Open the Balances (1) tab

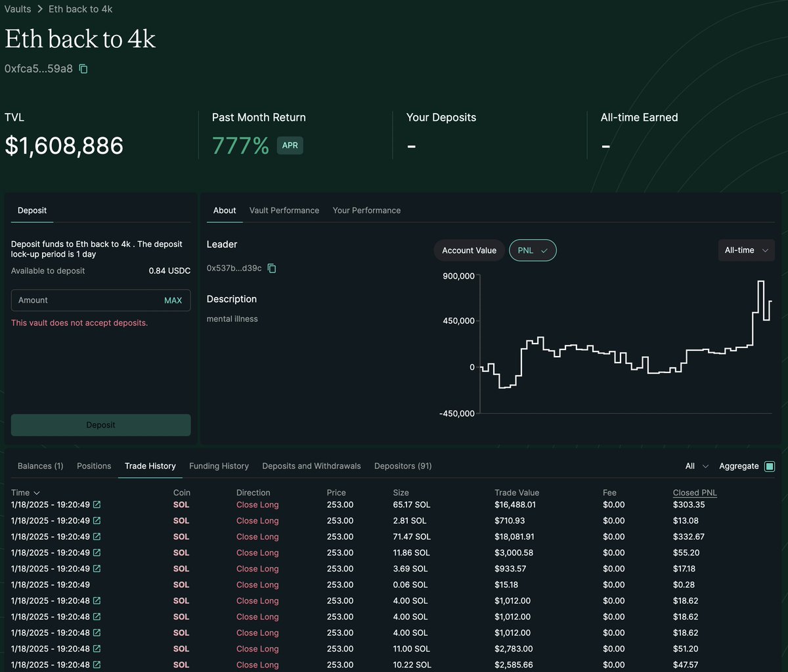(41, 466)
